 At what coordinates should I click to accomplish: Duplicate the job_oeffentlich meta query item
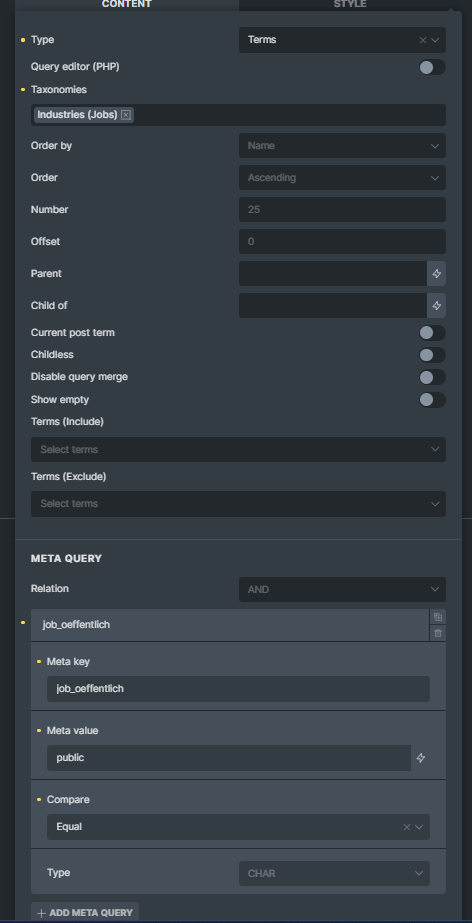point(438,617)
